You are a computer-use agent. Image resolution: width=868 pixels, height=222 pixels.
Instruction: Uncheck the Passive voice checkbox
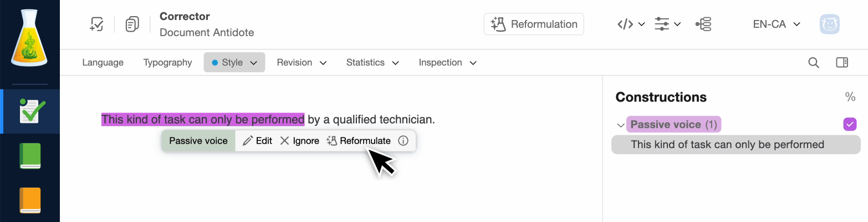click(x=850, y=124)
